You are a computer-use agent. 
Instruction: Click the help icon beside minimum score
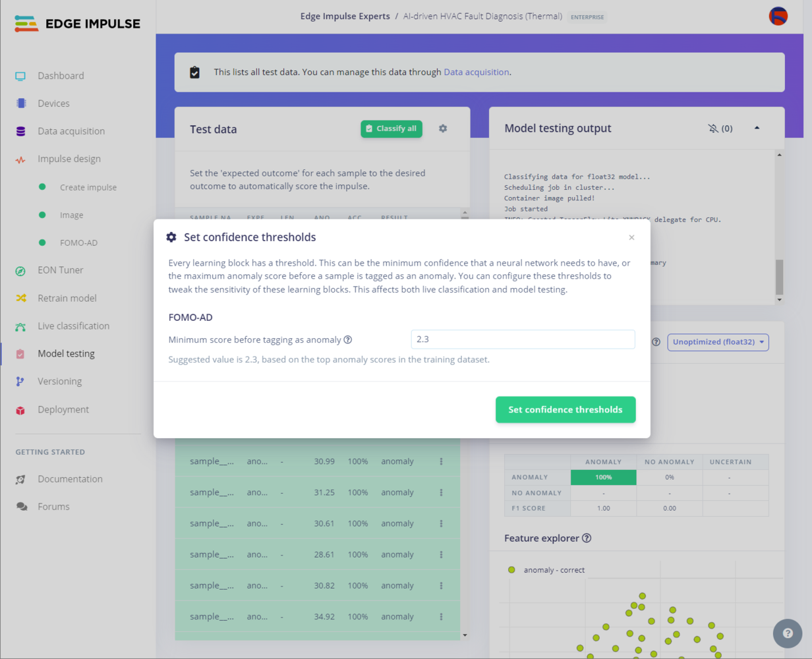pos(348,340)
